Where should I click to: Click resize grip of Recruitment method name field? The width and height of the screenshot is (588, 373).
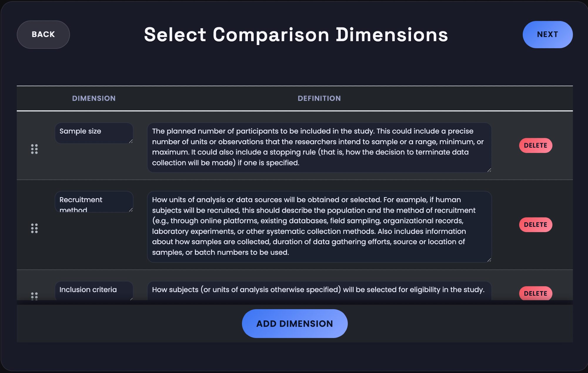pyautogui.click(x=131, y=210)
